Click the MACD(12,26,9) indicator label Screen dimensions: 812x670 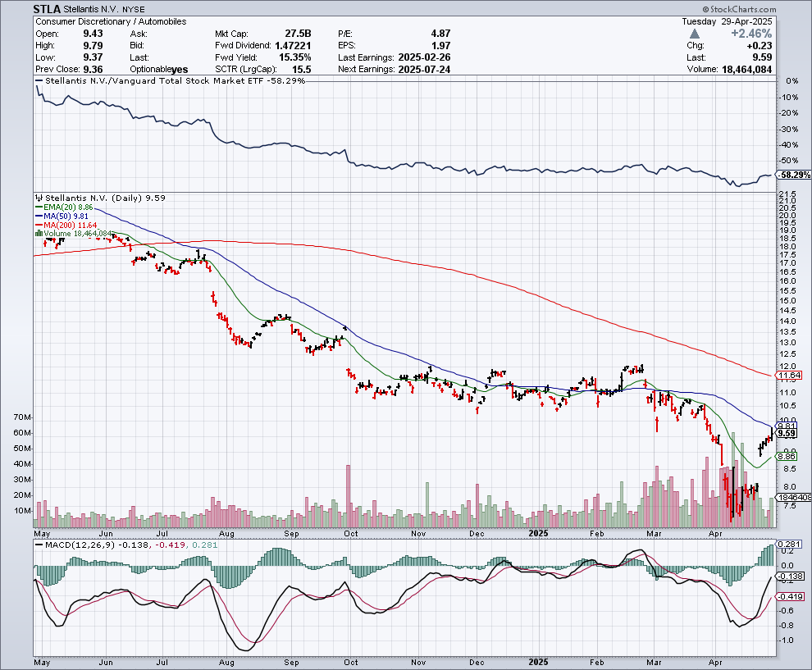click(x=80, y=545)
